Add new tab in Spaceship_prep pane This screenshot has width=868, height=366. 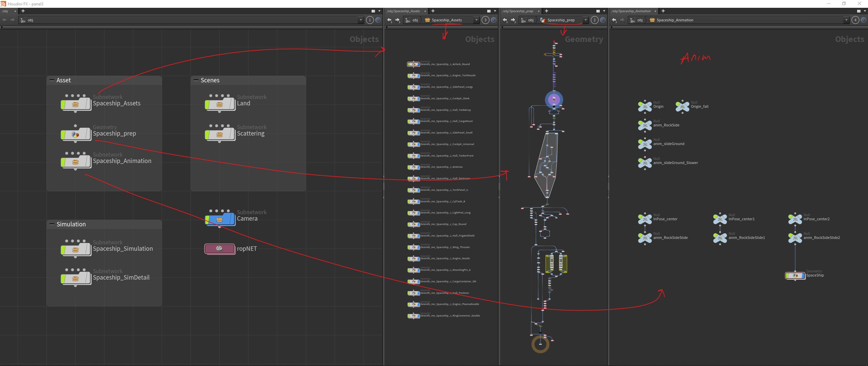pyautogui.click(x=547, y=11)
